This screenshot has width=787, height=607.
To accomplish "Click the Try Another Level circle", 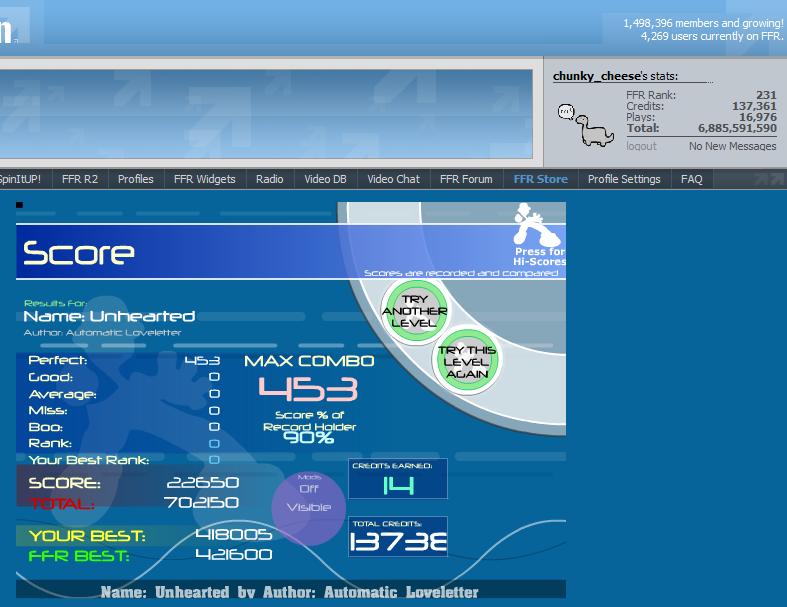I will click(415, 311).
